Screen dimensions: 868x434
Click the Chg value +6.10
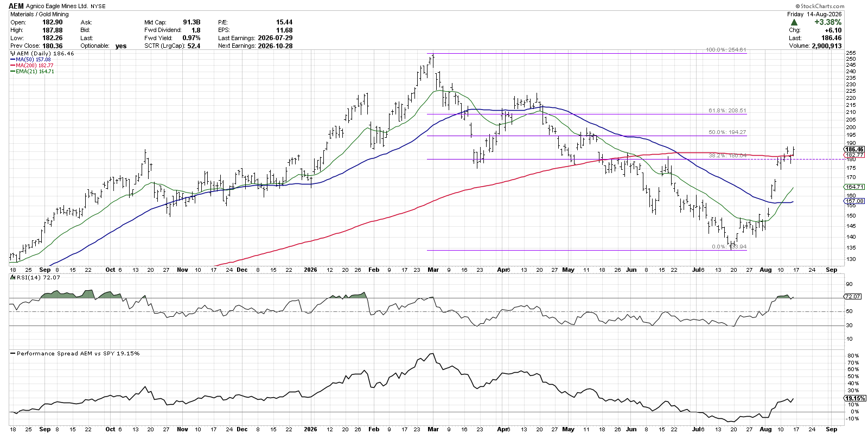click(x=833, y=30)
